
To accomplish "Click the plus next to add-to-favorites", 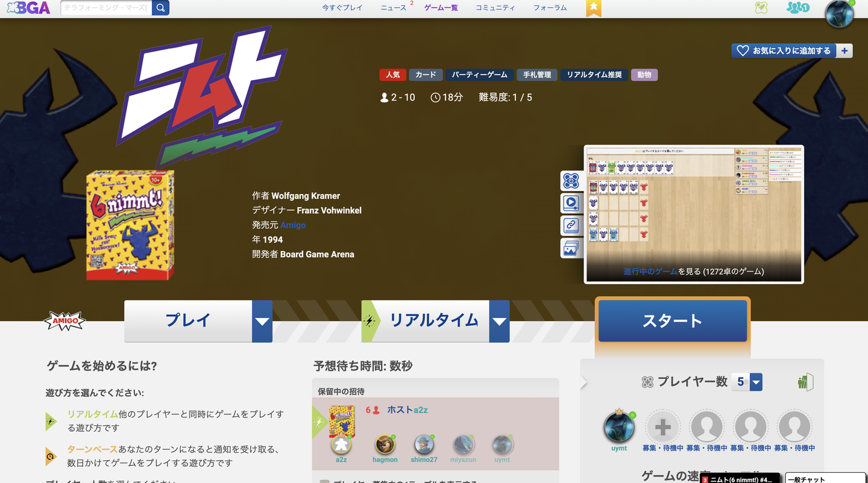I will 844,51.
